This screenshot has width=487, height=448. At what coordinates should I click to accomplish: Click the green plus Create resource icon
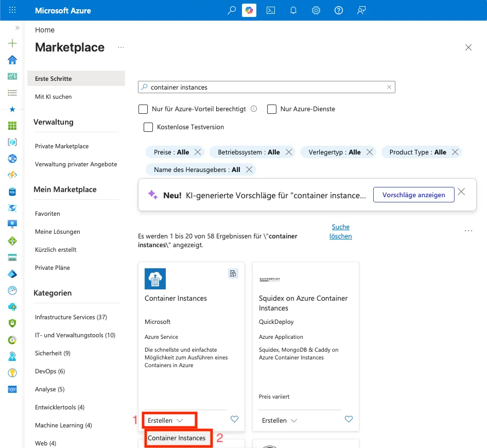(12, 43)
